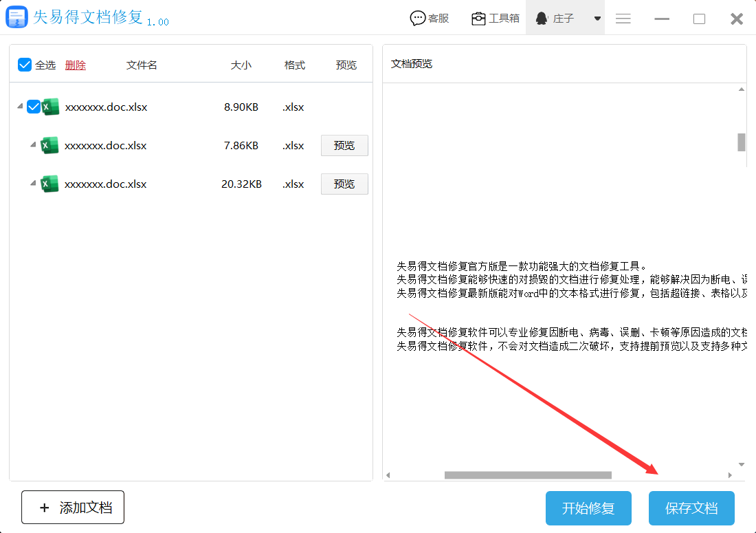Screen dimensions: 756x533
Task: Click the 8.90KB size cell
Action: pyautogui.click(x=241, y=107)
